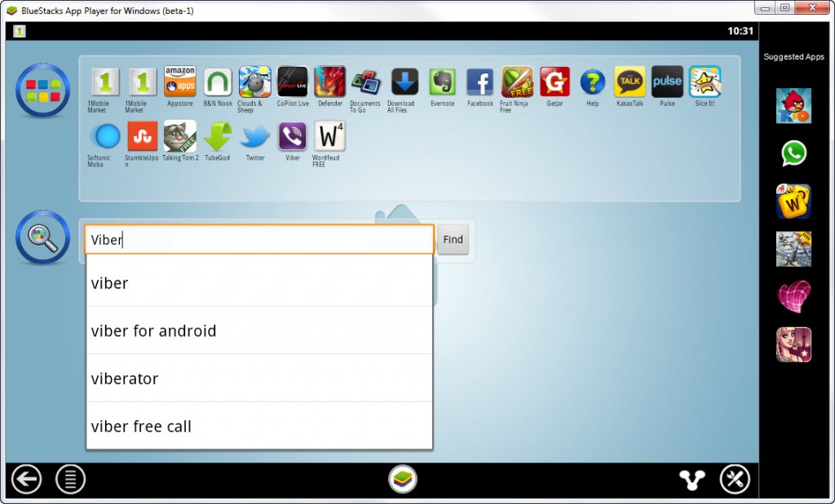Launch the TubeGod app
Screen dimensions: 835x504
pyautogui.click(x=218, y=136)
